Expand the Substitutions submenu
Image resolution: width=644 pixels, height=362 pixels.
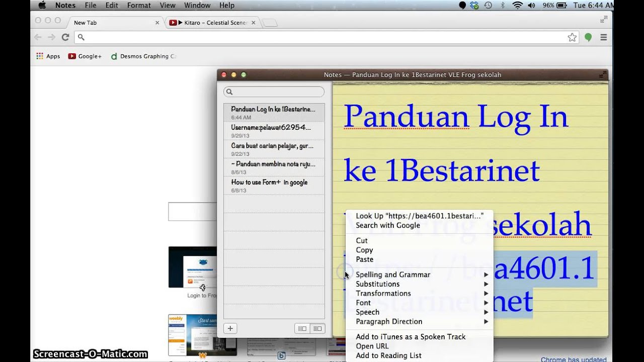(x=420, y=284)
